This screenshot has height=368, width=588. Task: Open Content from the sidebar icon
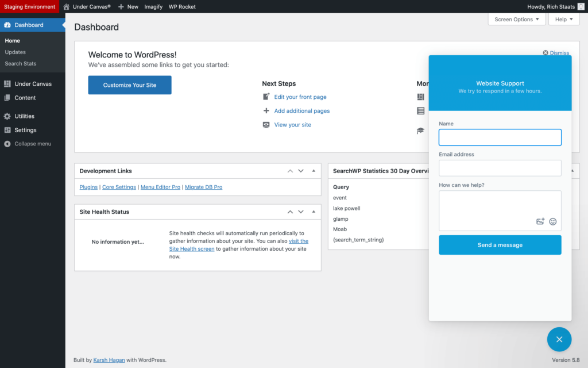8,98
